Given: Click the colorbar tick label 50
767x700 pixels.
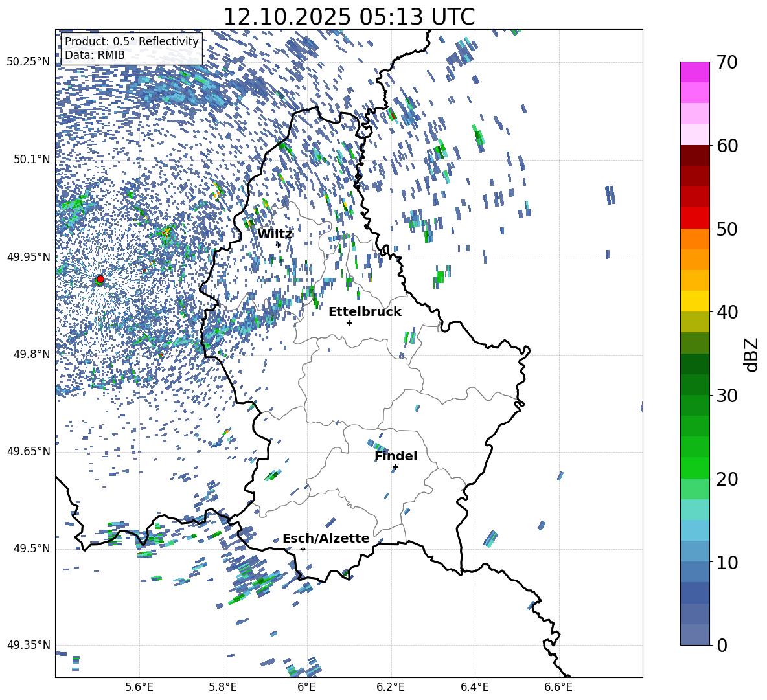Looking at the screenshot, I should [727, 229].
